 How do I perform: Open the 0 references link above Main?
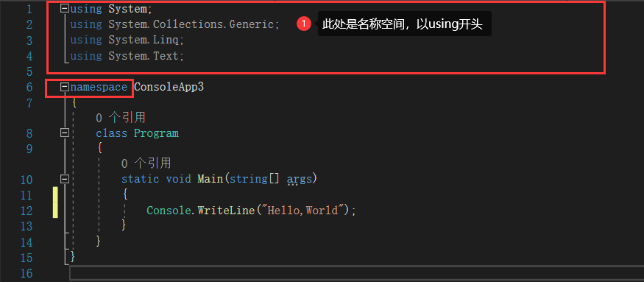click(146, 163)
